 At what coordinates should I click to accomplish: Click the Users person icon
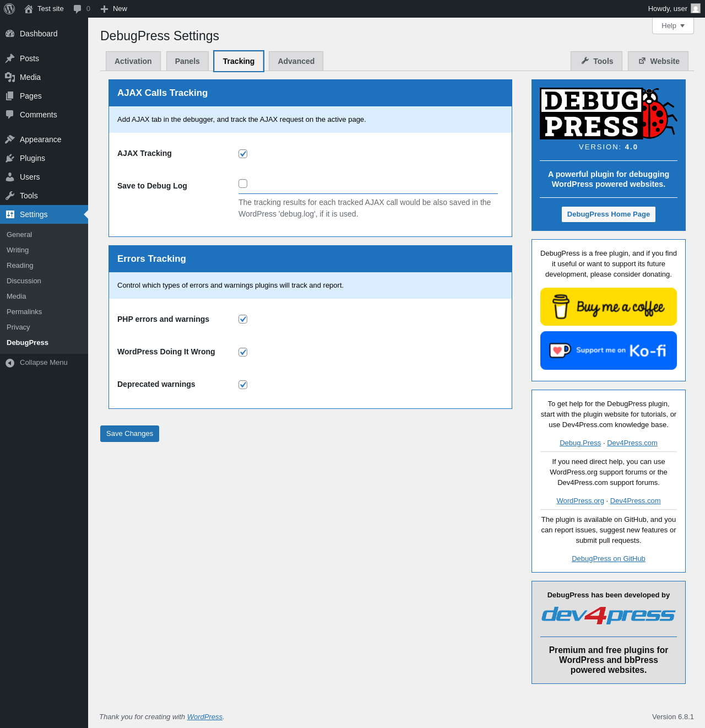tap(10, 177)
